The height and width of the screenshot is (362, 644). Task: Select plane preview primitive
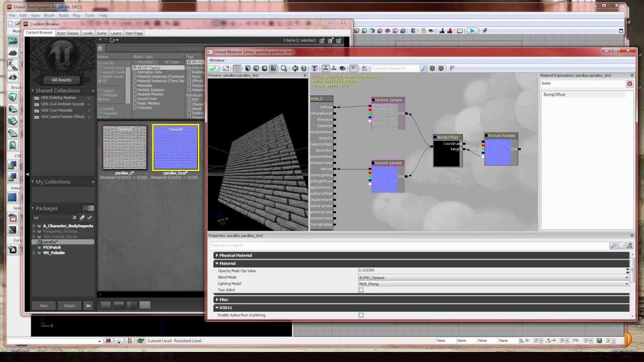click(x=273, y=68)
